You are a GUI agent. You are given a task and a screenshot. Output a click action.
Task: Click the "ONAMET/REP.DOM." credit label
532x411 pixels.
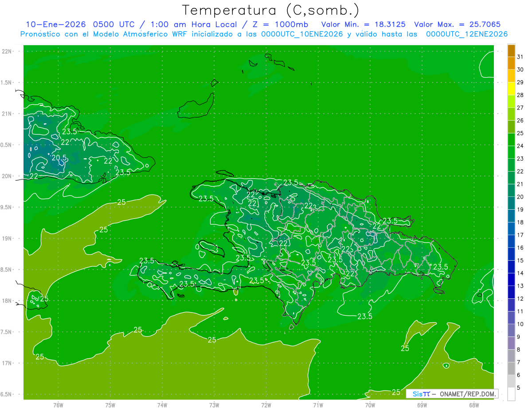coord(467,394)
